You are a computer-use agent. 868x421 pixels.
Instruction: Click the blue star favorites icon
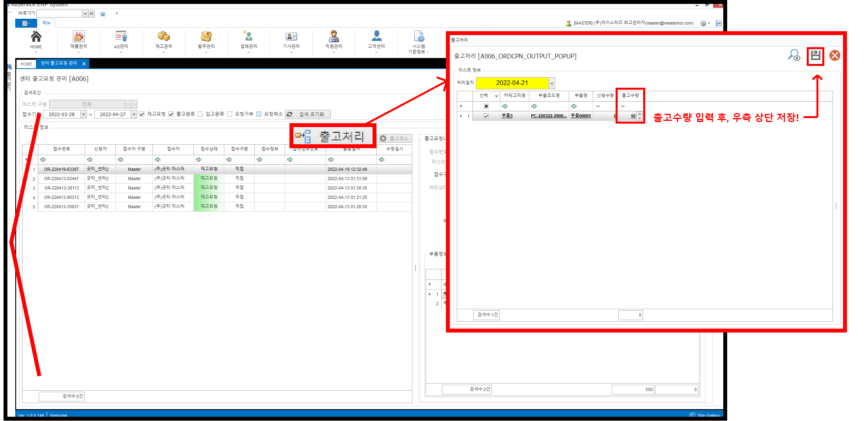pos(103,14)
